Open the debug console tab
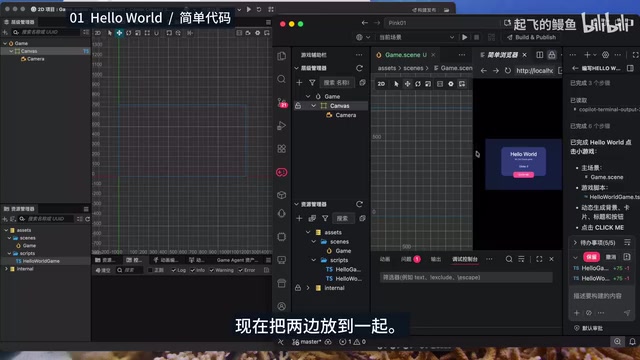The width and height of the screenshot is (640, 360). pyautogui.click(x=464, y=259)
